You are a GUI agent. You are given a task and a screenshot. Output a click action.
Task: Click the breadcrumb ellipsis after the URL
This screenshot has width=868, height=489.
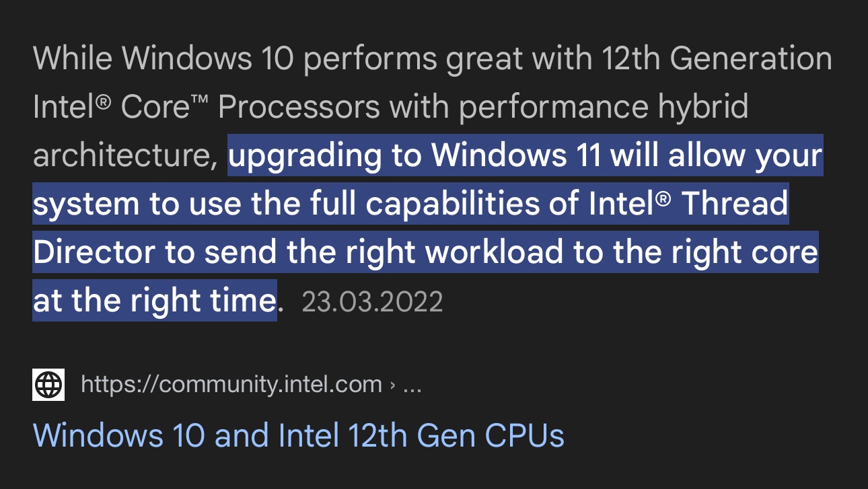pyautogui.click(x=412, y=385)
